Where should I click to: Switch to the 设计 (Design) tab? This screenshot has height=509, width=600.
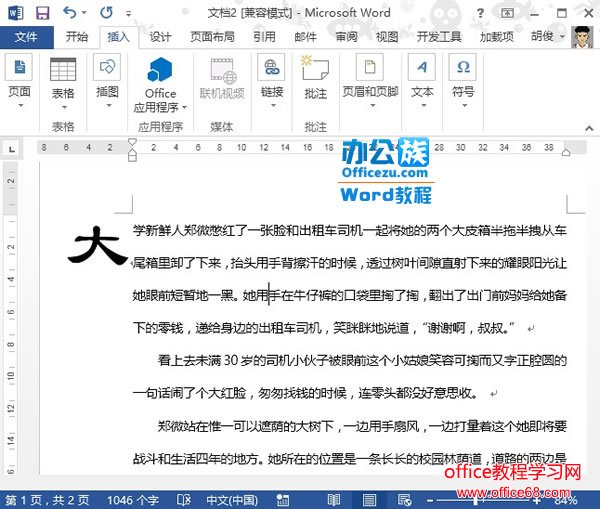[x=160, y=37]
